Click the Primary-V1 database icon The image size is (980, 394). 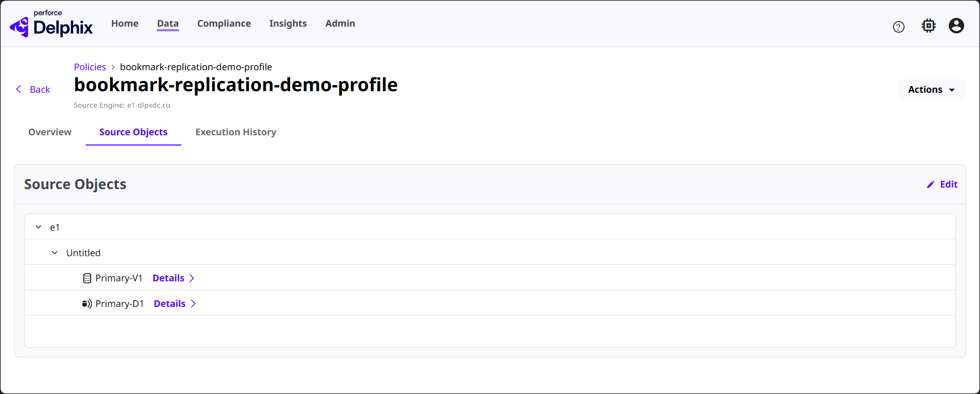[87, 278]
